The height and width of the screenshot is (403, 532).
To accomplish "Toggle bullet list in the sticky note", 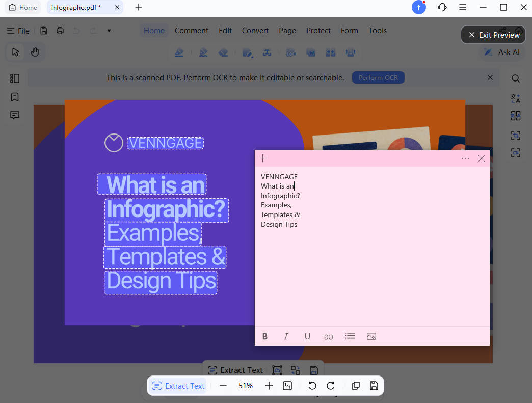I will (x=350, y=336).
